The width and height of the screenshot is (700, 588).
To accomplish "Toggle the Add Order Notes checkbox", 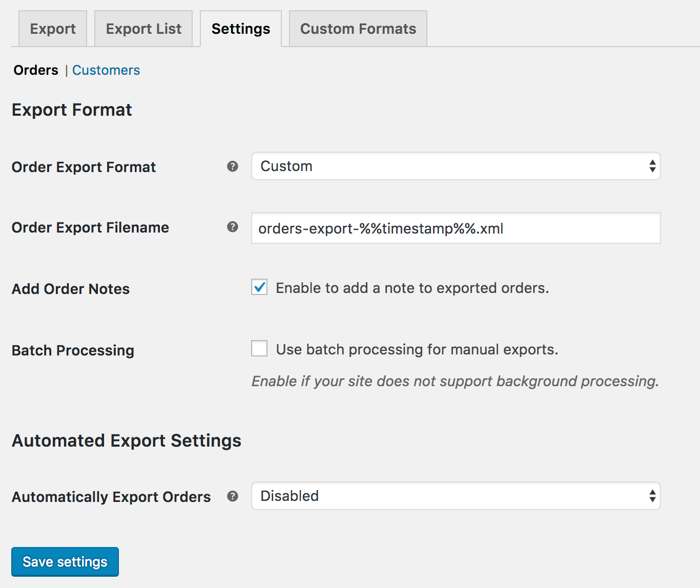I will [x=259, y=287].
